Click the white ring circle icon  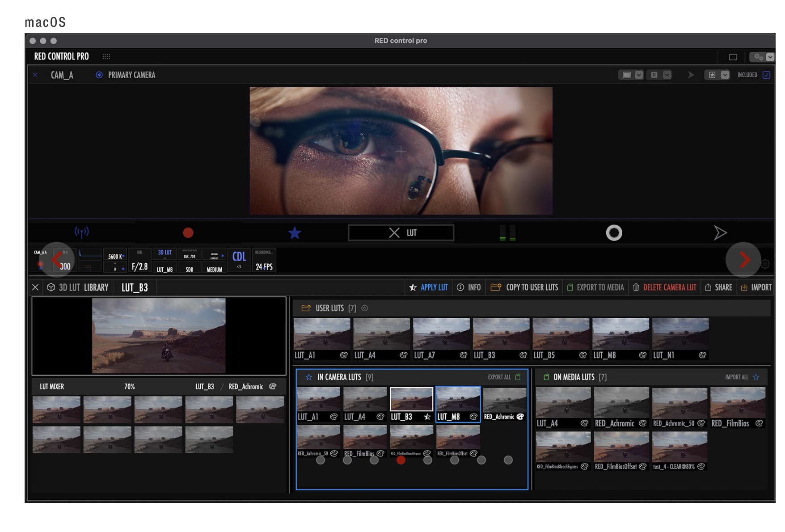click(x=614, y=232)
